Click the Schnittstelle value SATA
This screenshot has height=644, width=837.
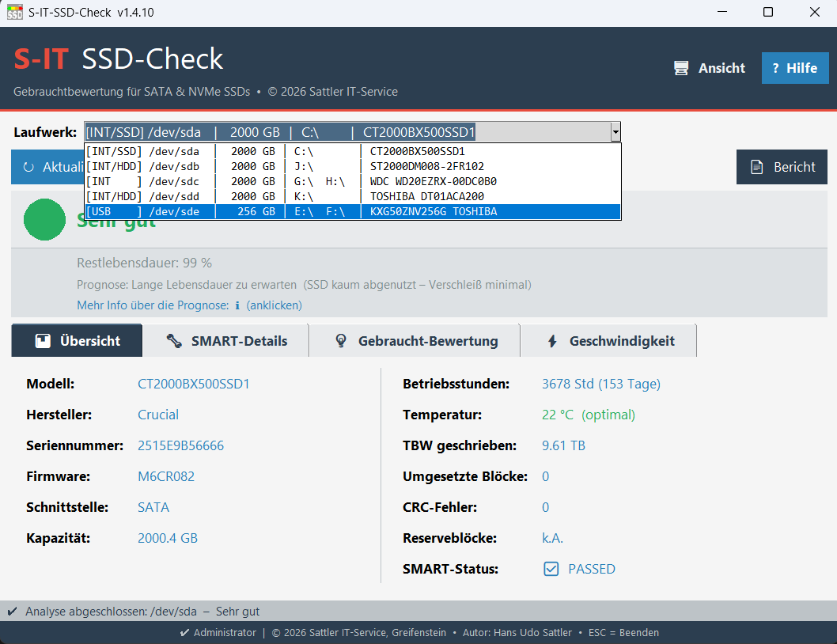[x=153, y=507]
